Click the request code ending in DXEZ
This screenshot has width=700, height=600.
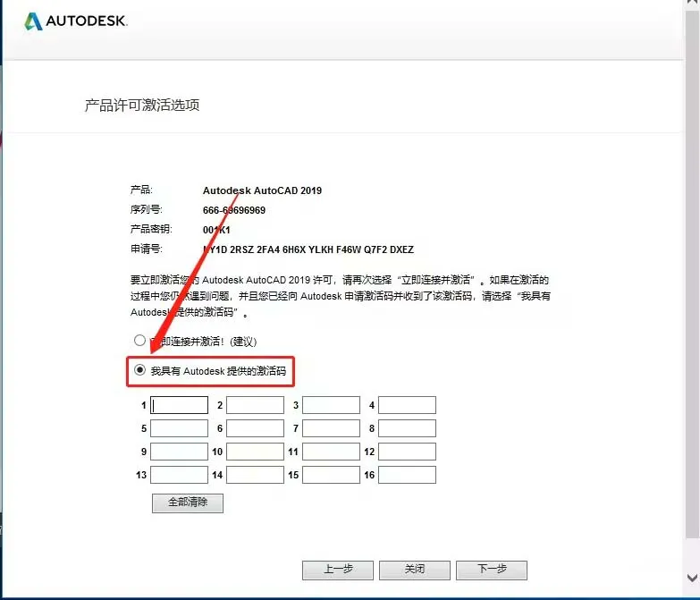[x=308, y=249]
